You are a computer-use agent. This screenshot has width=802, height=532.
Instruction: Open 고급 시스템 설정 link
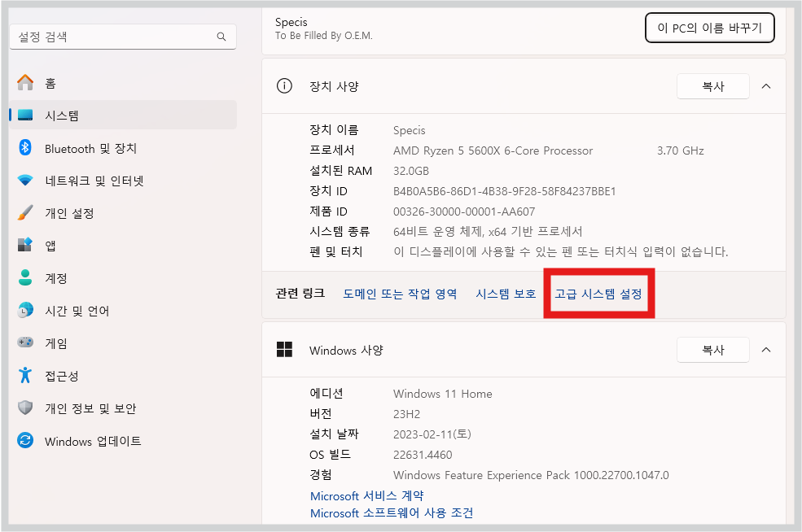(x=598, y=294)
